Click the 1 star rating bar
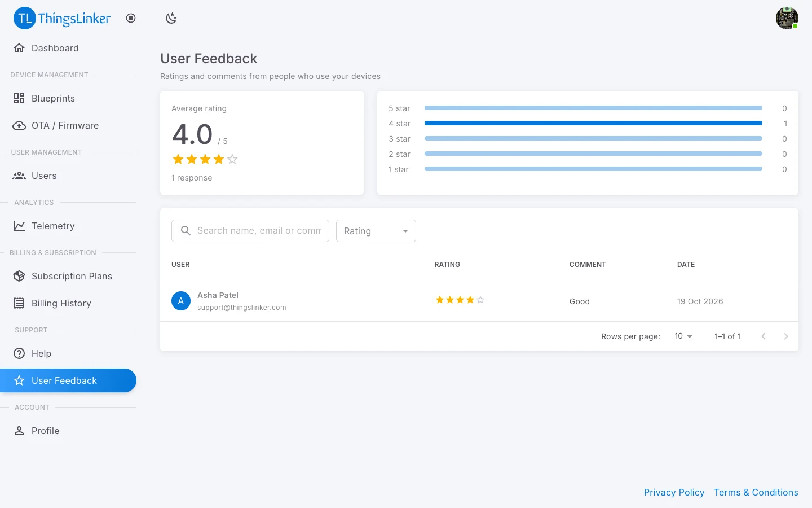The height and width of the screenshot is (508, 812). (x=593, y=169)
